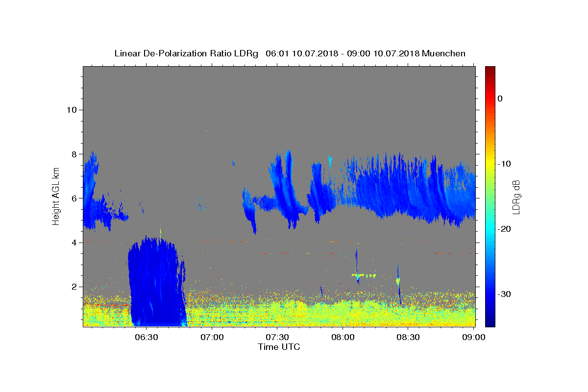
Task: Click the 'Muenchen' location in the title
Action: tap(443, 53)
